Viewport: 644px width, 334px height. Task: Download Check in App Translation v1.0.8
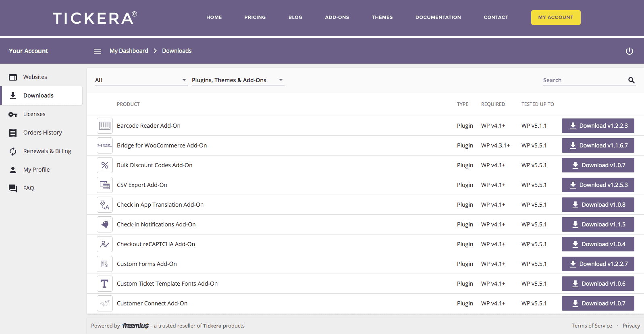click(x=598, y=205)
